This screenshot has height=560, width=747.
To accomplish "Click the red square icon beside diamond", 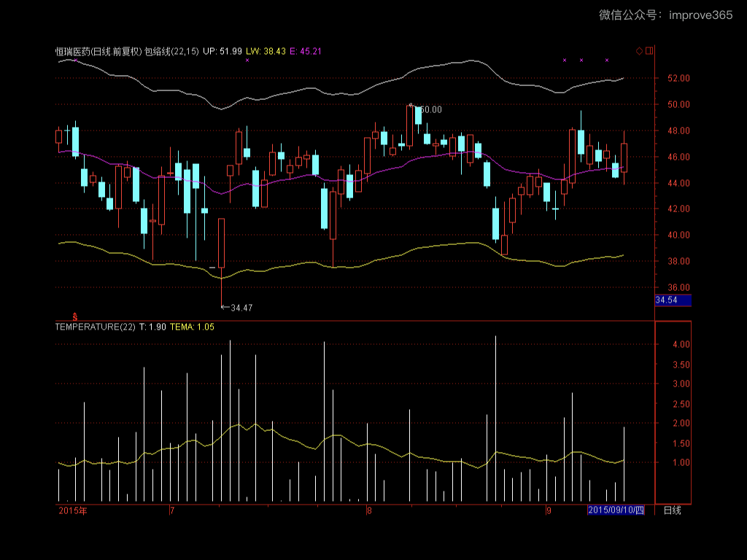I will 649,51.
